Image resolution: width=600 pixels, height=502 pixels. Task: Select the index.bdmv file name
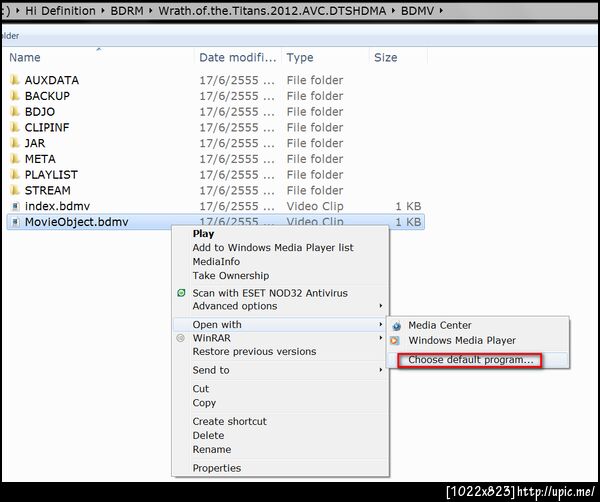tap(57, 206)
